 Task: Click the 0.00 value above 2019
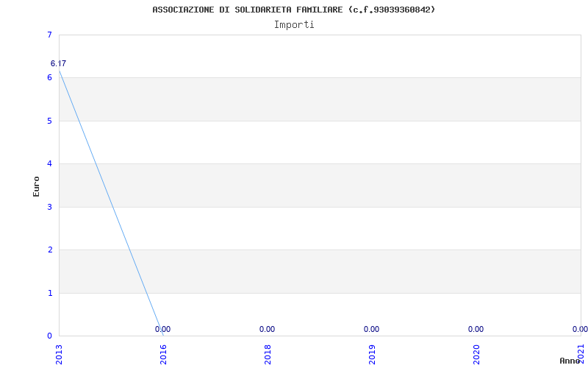(371, 329)
